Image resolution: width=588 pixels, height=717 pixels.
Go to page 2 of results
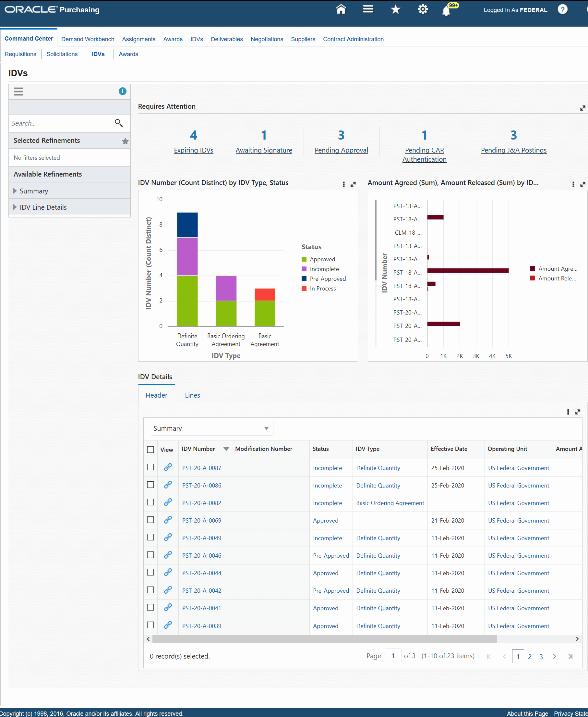[530, 657]
